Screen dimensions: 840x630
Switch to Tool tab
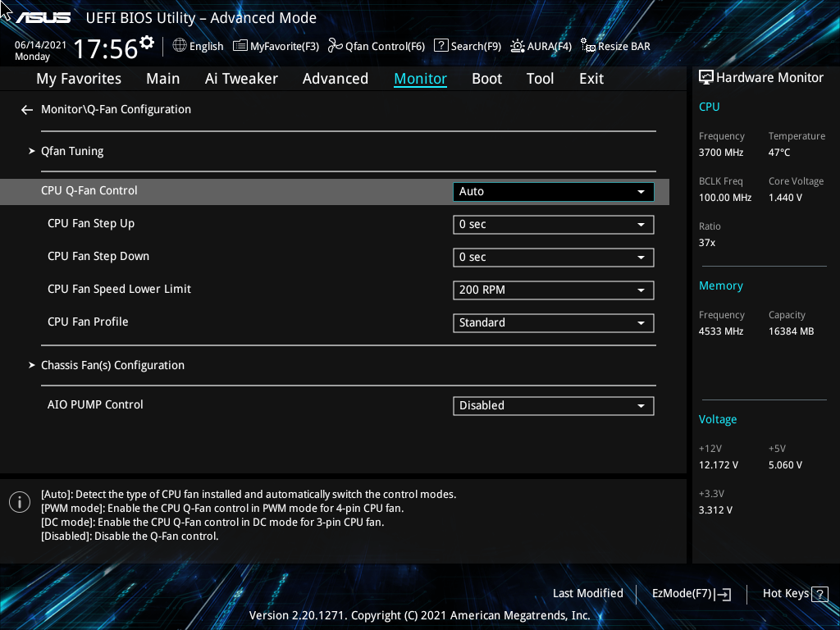coord(540,79)
